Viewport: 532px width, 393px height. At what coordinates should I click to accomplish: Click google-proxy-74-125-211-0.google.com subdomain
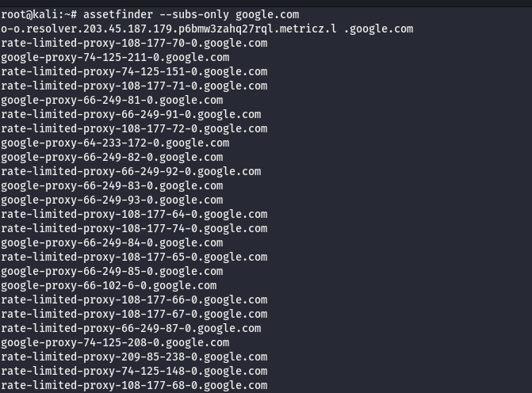(115, 57)
